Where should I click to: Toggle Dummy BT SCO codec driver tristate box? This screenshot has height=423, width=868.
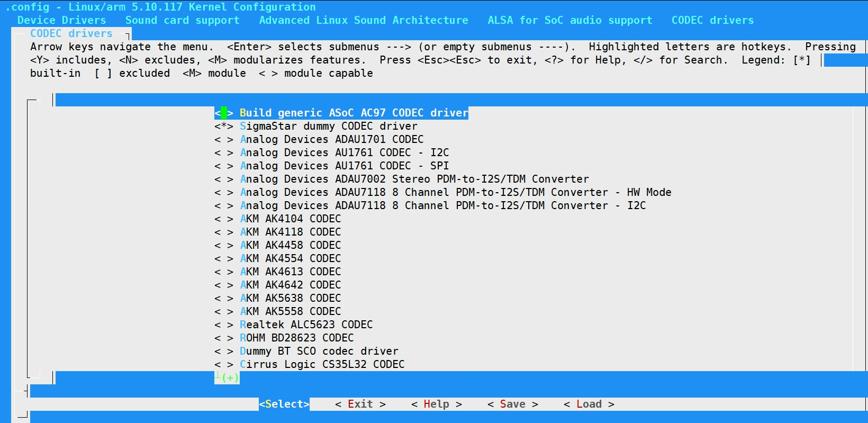[224, 351]
